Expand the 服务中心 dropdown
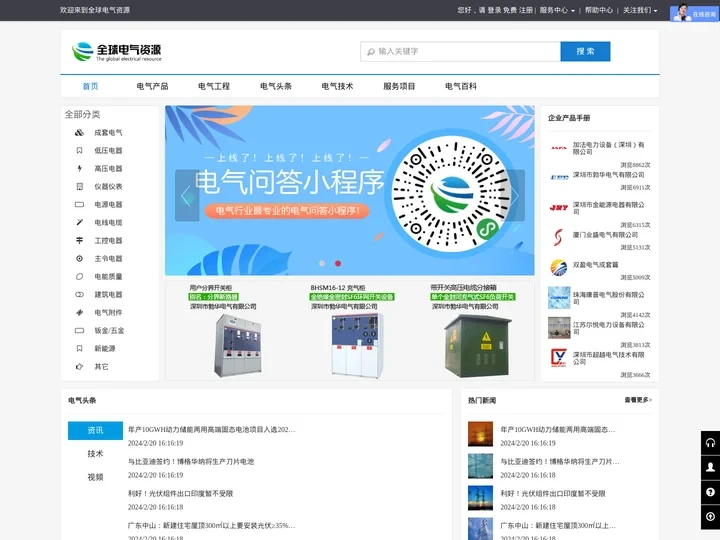720x540 pixels. coord(557,10)
